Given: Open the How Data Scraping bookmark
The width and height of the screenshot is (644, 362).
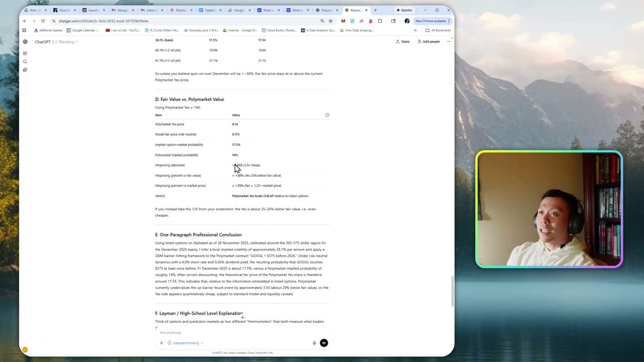Looking at the screenshot, I should pyautogui.click(x=356, y=30).
